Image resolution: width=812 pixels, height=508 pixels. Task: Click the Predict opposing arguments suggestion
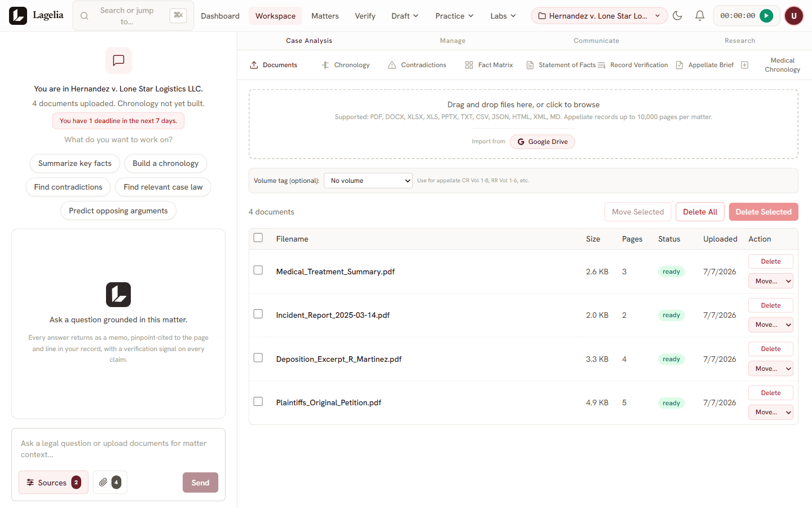click(x=118, y=211)
